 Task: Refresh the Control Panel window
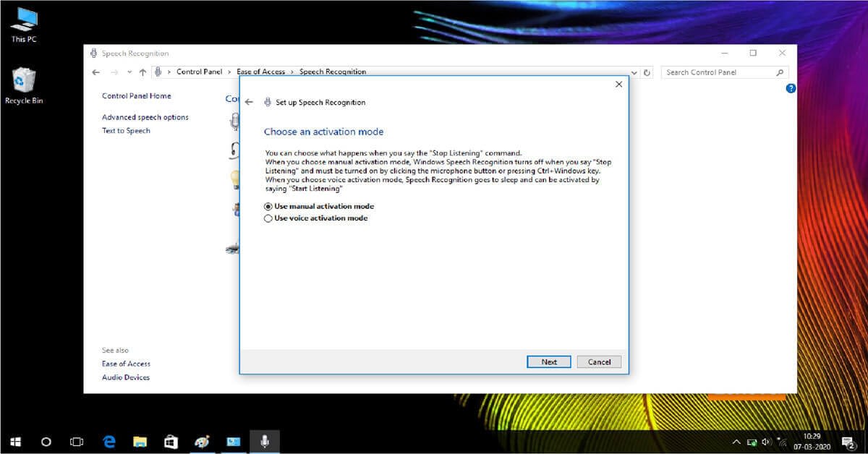click(647, 72)
